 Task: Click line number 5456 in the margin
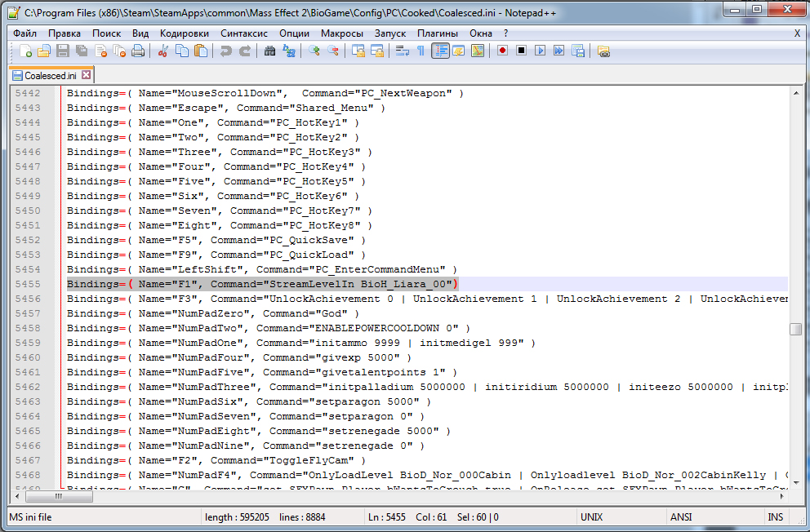(x=28, y=299)
